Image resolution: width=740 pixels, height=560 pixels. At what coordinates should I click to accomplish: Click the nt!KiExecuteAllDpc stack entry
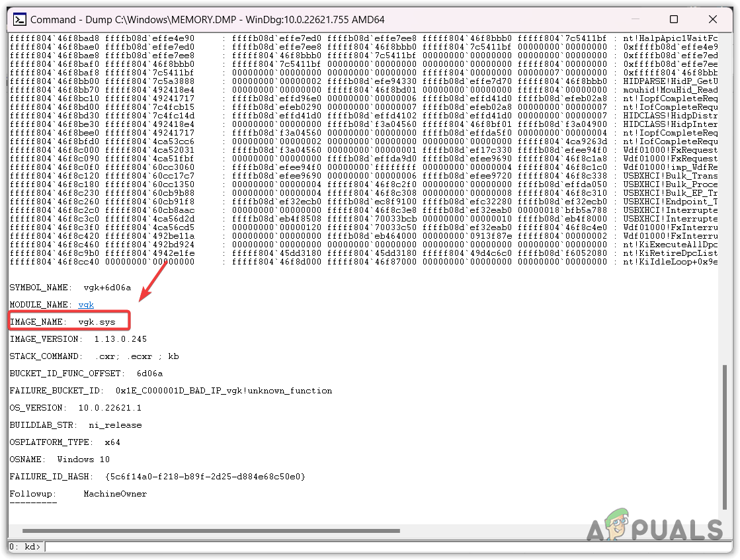(x=670, y=245)
